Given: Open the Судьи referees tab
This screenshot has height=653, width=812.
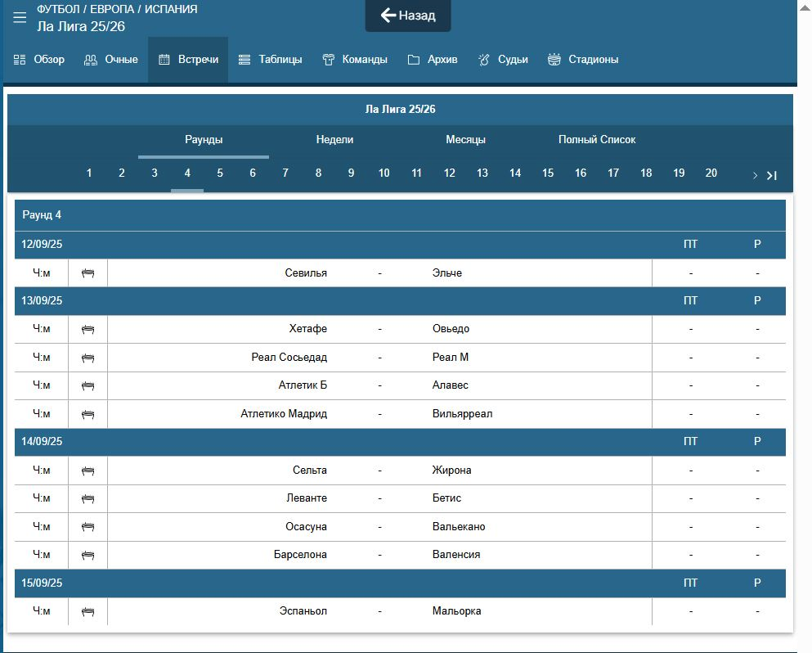Looking at the screenshot, I should [x=503, y=60].
